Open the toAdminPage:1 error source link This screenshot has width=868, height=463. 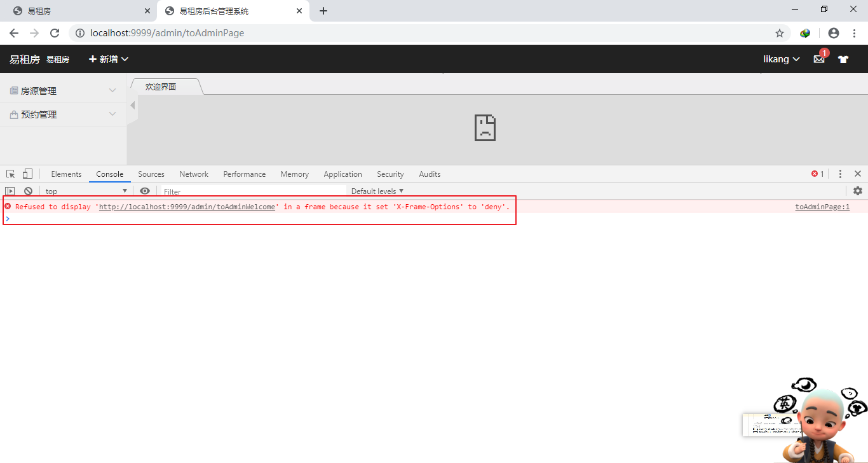tap(822, 206)
